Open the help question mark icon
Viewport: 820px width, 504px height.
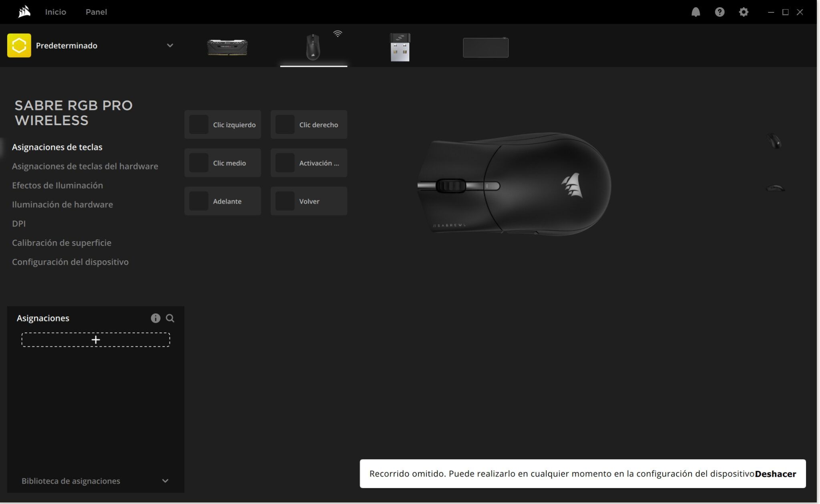tap(720, 12)
